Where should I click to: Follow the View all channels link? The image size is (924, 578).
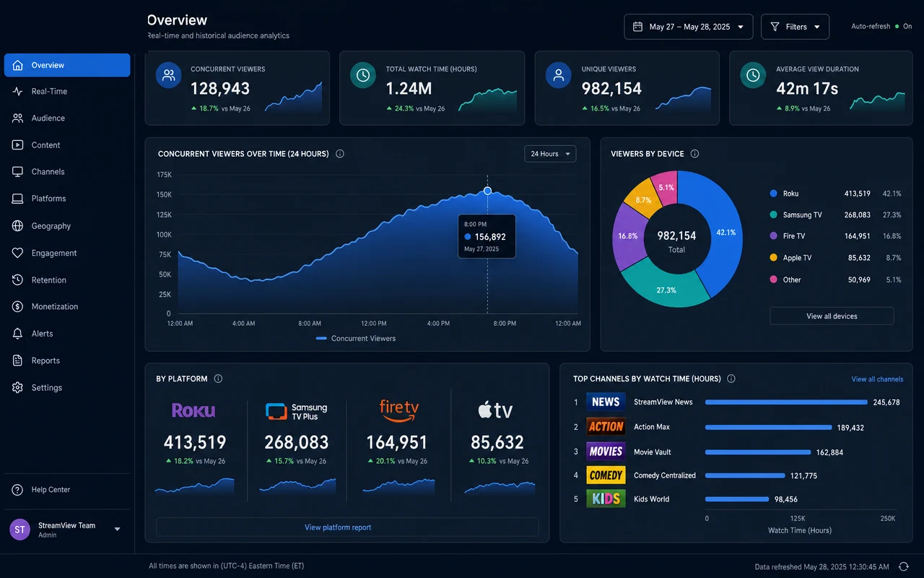(877, 379)
